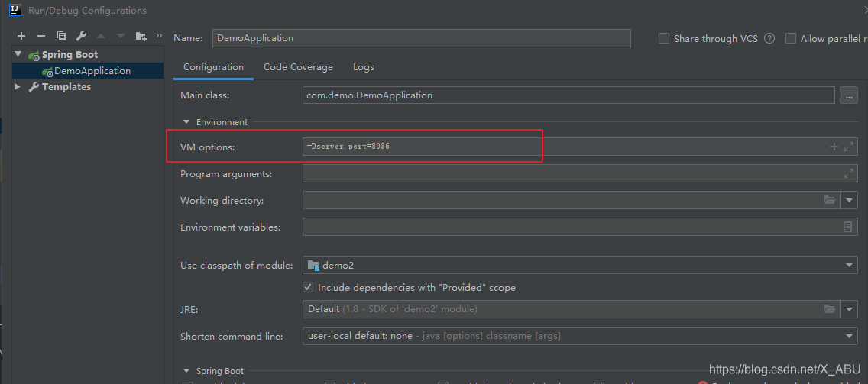
Task: Expand VM options field editor
Action: point(849,147)
